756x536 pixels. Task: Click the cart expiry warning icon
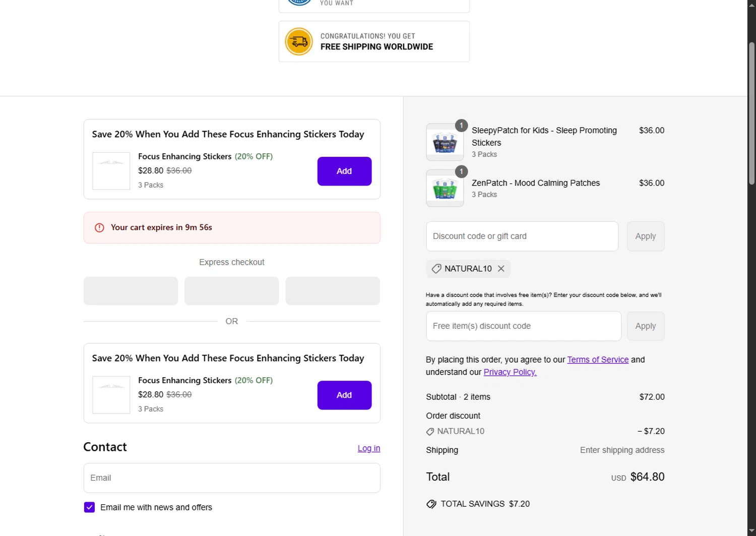coord(100,227)
